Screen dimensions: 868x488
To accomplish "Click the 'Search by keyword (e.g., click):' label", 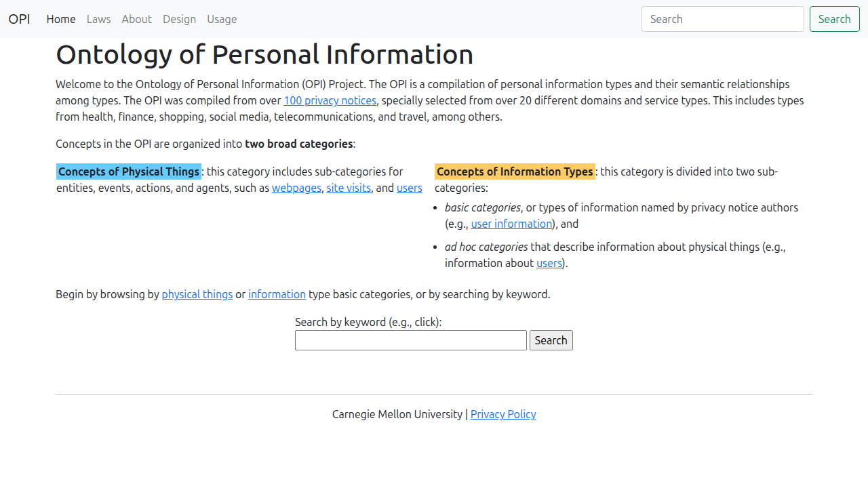I will (x=368, y=322).
